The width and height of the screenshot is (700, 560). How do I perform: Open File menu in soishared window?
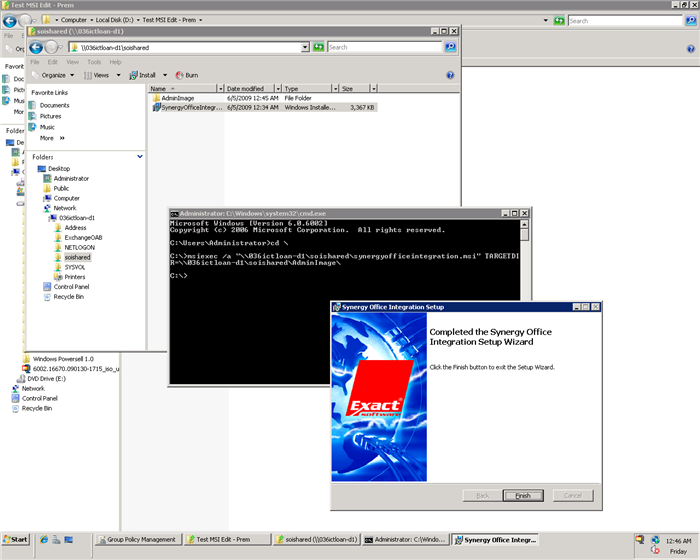35,62
